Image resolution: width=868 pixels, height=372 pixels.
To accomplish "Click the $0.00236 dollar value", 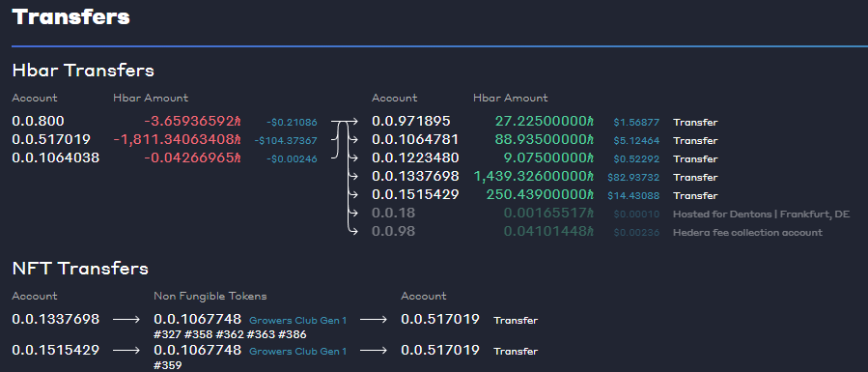I will point(636,233).
